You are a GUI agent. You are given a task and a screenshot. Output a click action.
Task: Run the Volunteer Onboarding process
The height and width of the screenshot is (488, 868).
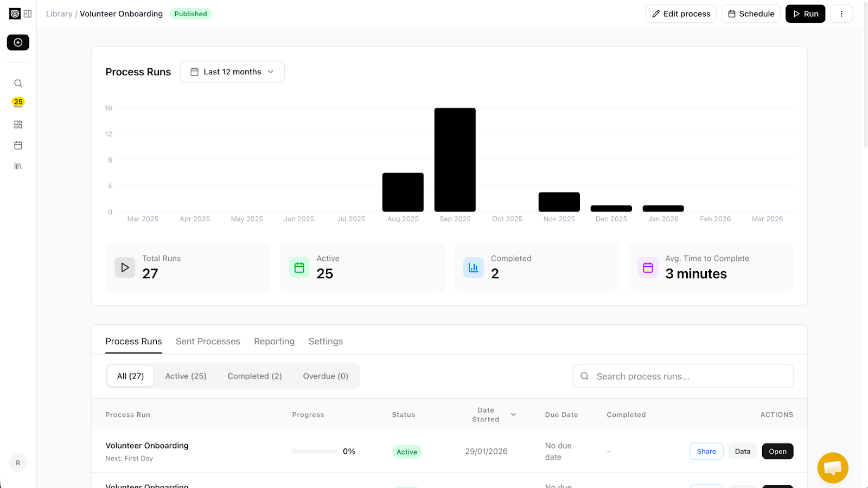805,14
